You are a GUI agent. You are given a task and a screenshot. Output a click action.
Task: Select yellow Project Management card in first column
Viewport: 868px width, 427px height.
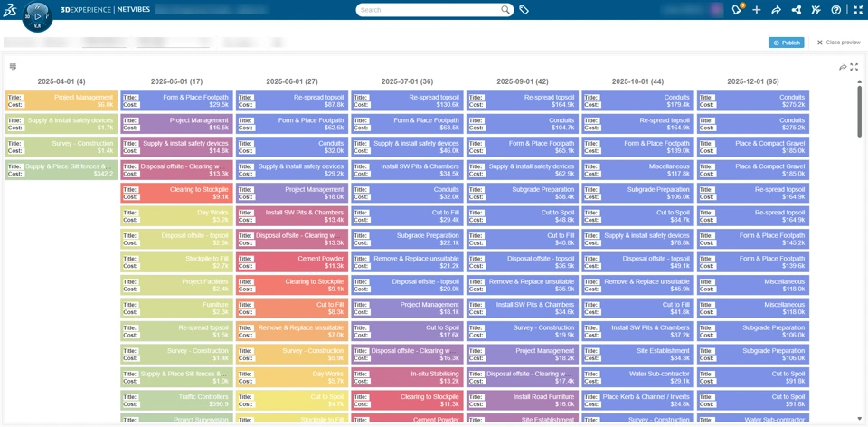pos(61,100)
